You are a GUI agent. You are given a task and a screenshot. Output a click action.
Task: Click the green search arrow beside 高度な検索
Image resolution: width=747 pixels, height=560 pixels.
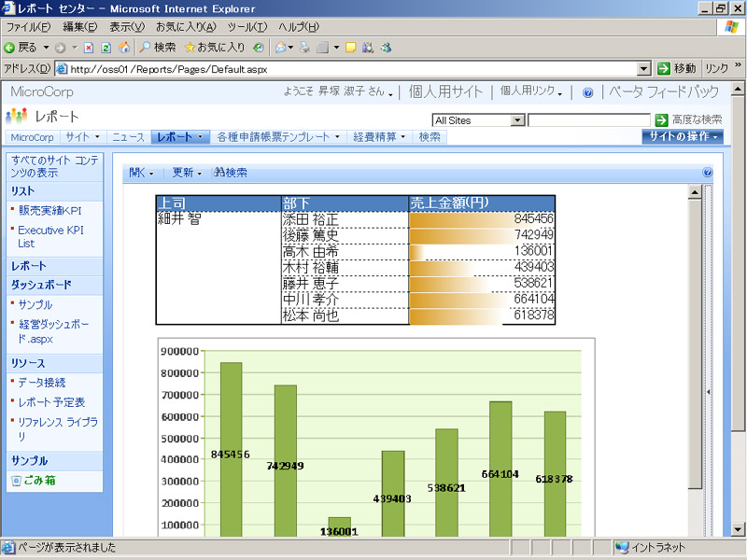pos(661,120)
